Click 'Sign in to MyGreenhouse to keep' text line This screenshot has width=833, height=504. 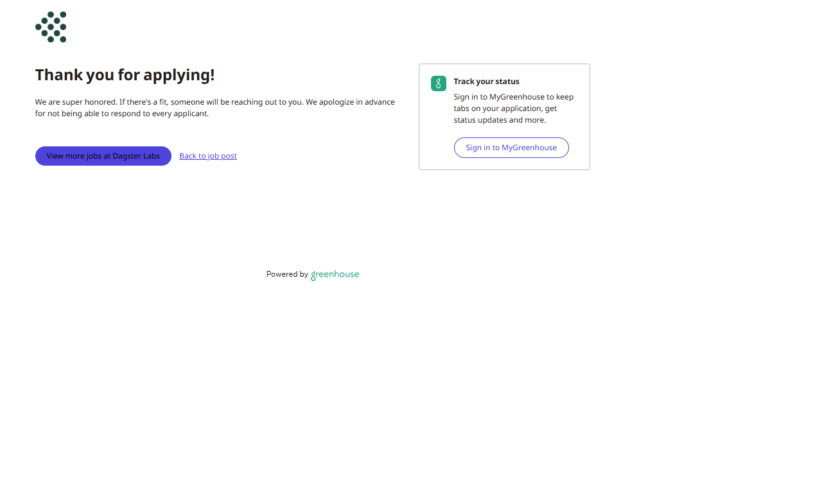[513, 97]
